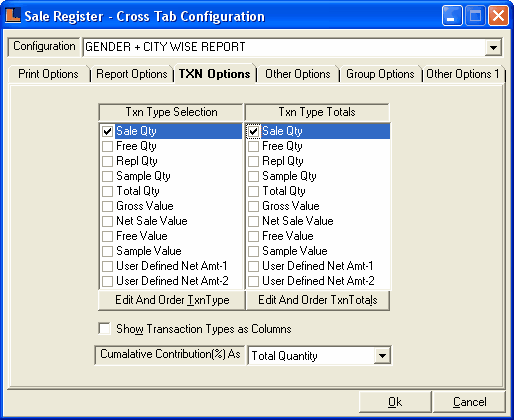Click the Cancel button
The width and height of the screenshot is (514, 420).
coord(469,402)
